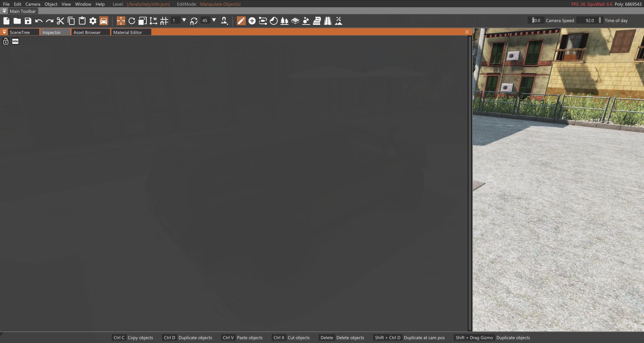
Task: Open the docked panel tab list triangle
Action: [4, 32]
